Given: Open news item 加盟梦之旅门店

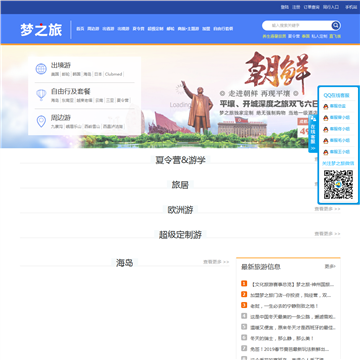Looking at the screenshot, I should pos(291,295).
